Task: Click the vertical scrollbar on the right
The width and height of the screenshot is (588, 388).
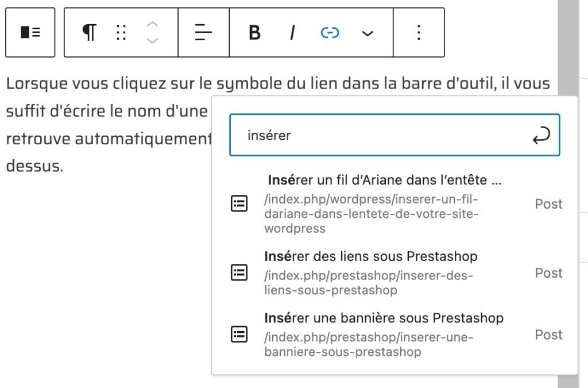Action: (568, 194)
